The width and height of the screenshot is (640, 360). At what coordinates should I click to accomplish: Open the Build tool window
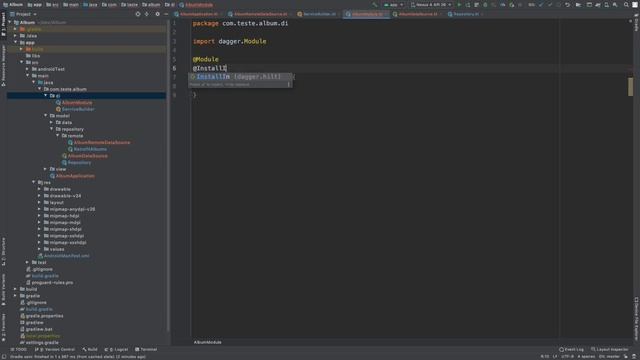pyautogui.click(x=90, y=349)
